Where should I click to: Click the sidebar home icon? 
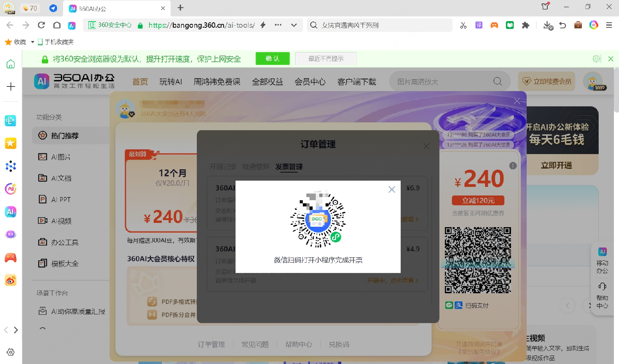point(11,64)
